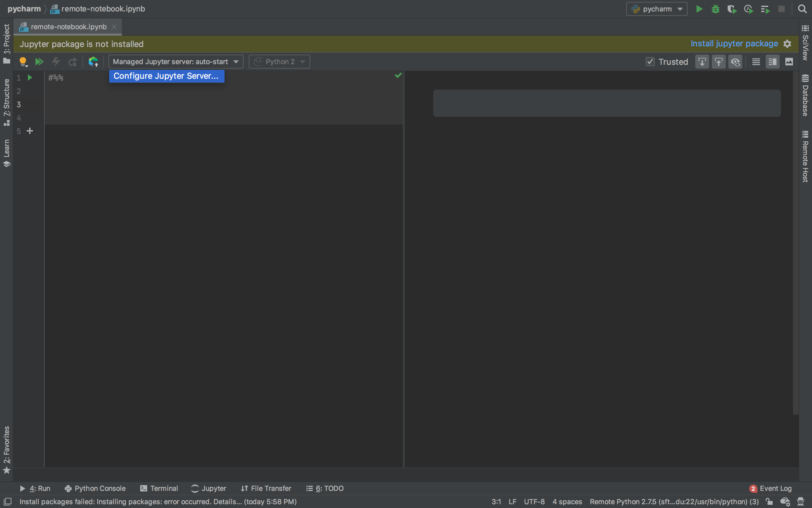The height and width of the screenshot is (508, 812).
Task: Run the pycharm configuration
Action: (699, 9)
